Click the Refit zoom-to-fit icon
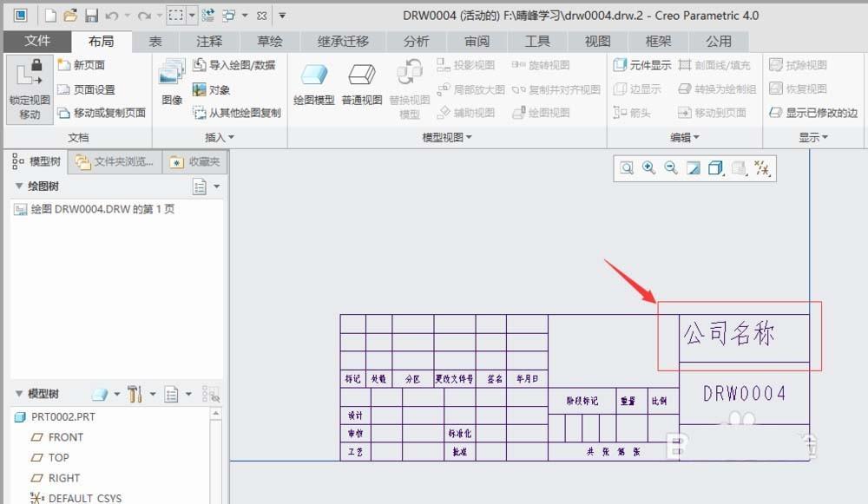Screen dimensions: 868x504 click(627, 168)
